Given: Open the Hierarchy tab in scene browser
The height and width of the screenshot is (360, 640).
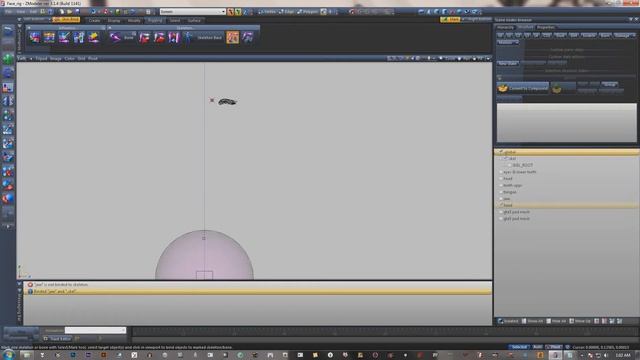Looking at the screenshot, I should pyautogui.click(x=505, y=27).
